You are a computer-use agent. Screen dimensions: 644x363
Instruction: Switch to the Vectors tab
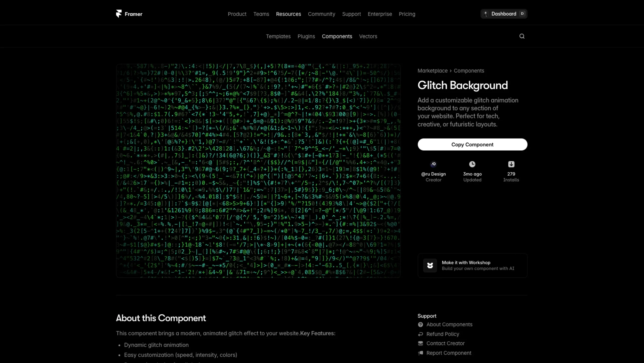tap(368, 36)
